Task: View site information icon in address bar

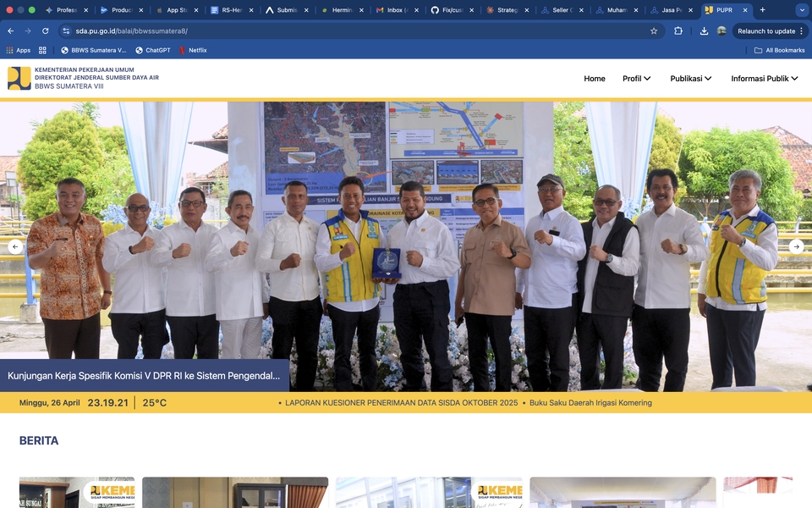Action: [66, 31]
